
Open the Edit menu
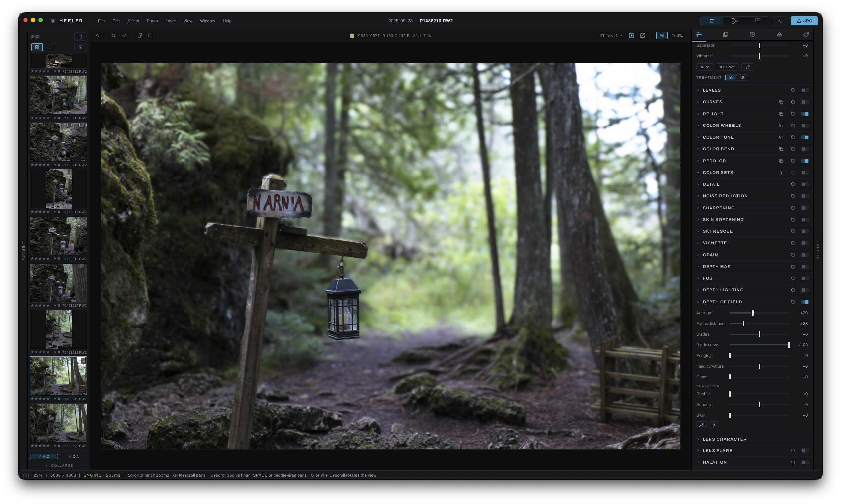(x=116, y=21)
